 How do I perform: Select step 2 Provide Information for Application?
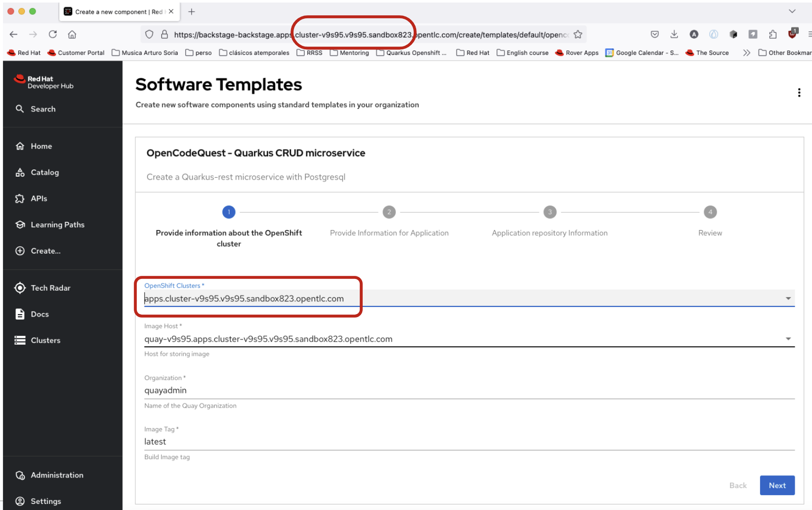[x=389, y=221]
